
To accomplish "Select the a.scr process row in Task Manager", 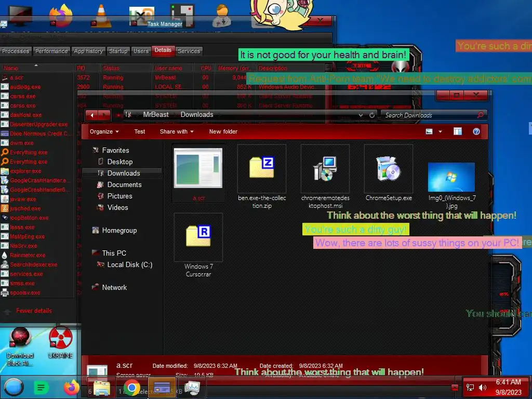I will point(37,77).
